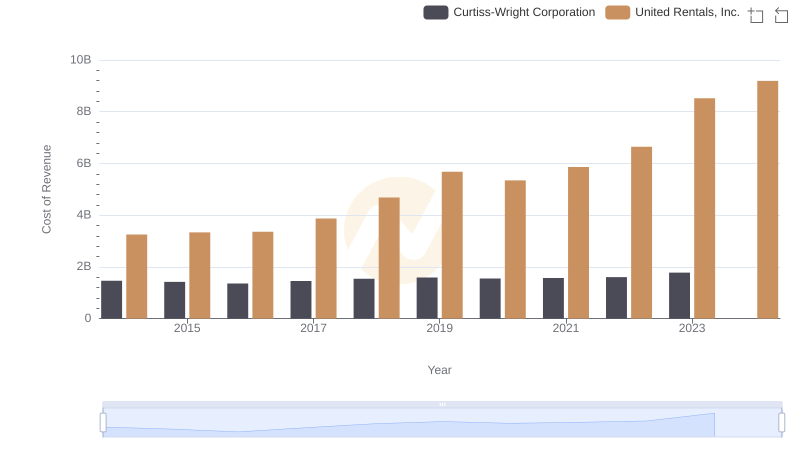Click the Curtiss-Wright bar for 2021
Screen dimensions: 800x461
[554, 298]
